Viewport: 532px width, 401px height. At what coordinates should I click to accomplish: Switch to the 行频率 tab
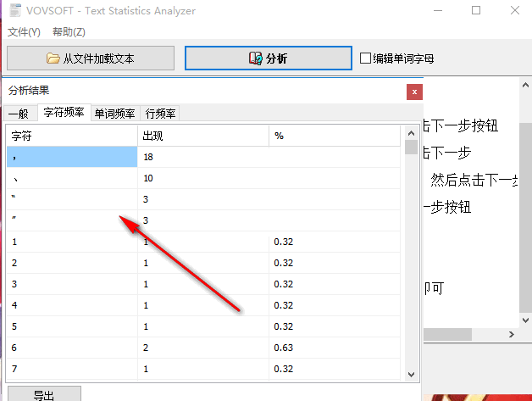tap(160, 114)
